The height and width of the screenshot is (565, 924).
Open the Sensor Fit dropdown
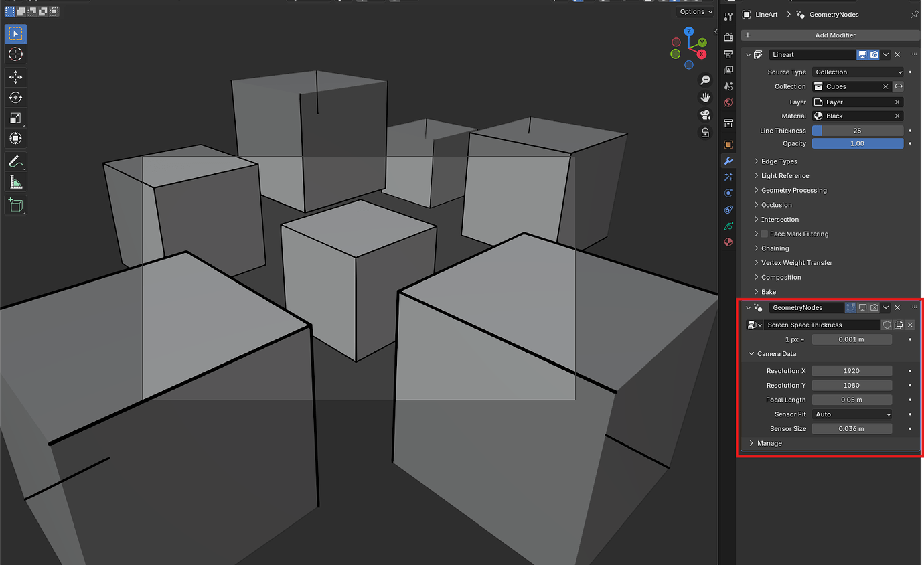click(852, 414)
